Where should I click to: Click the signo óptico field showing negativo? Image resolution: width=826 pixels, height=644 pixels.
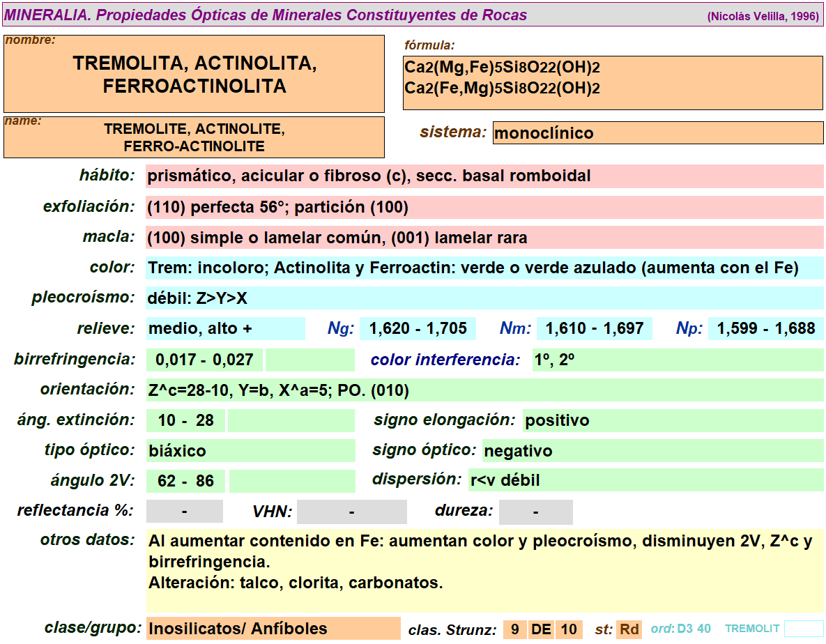pos(652,451)
